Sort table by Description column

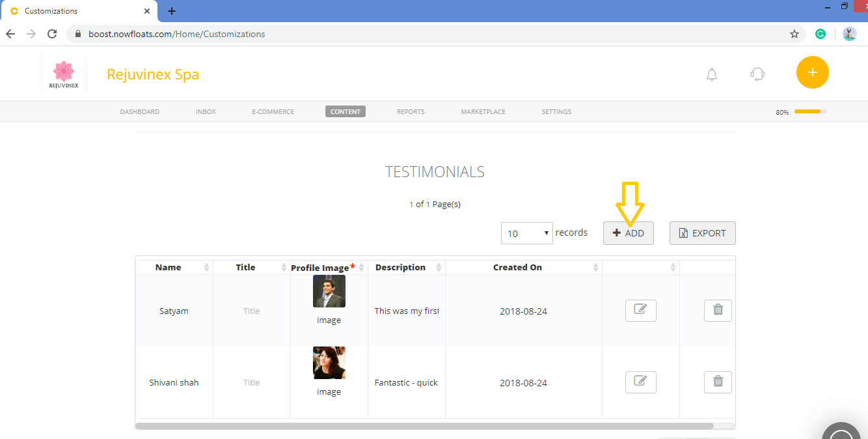pyautogui.click(x=407, y=267)
